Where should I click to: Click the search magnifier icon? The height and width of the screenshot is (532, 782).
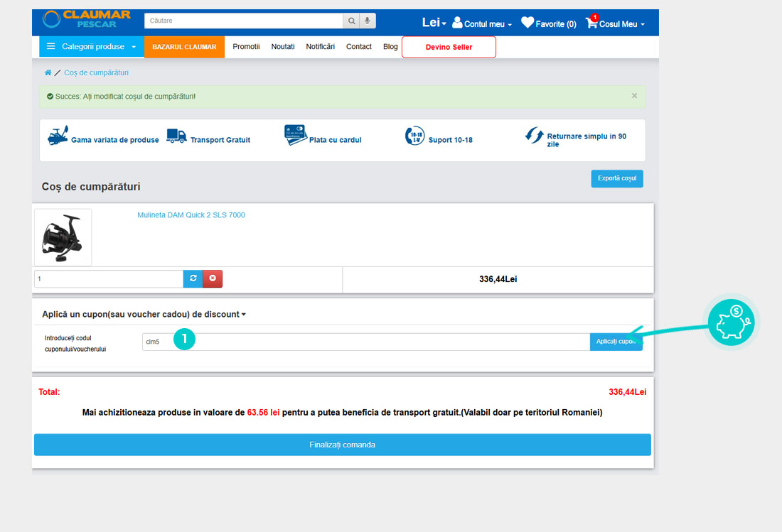pos(351,21)
